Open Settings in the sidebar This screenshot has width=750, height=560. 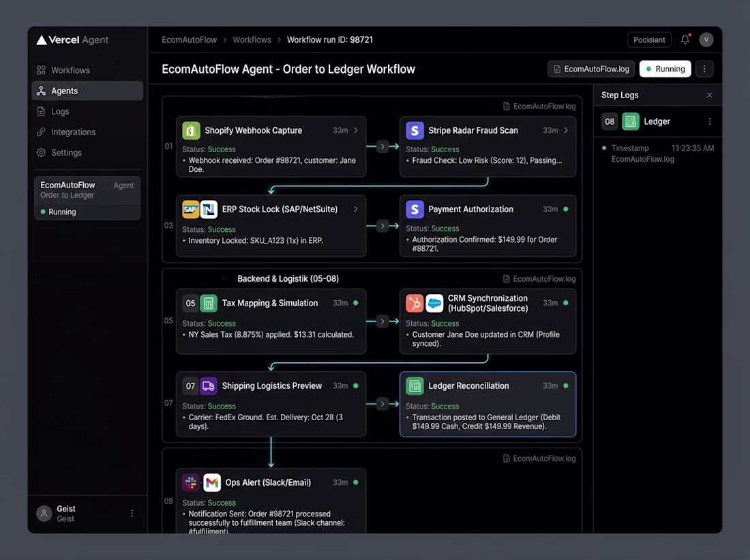[87, 153]
